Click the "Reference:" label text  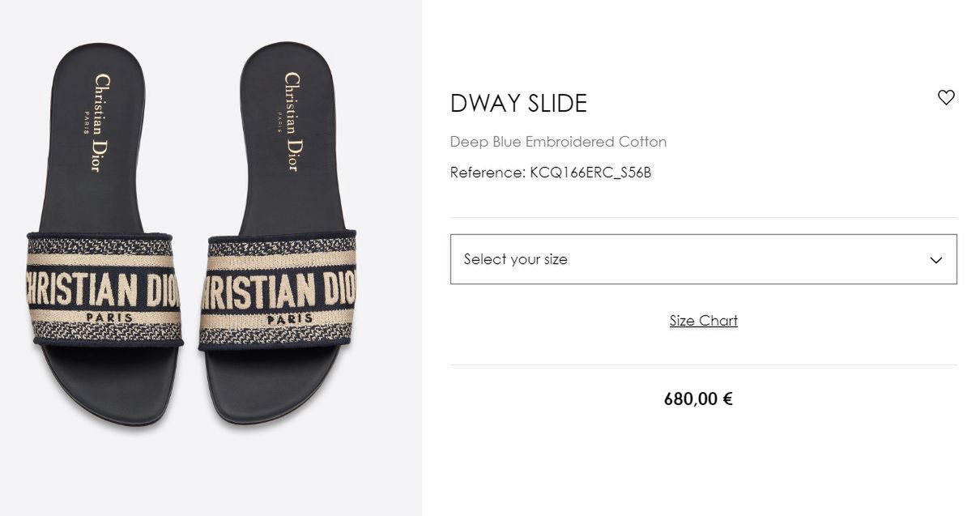point(488,173)
